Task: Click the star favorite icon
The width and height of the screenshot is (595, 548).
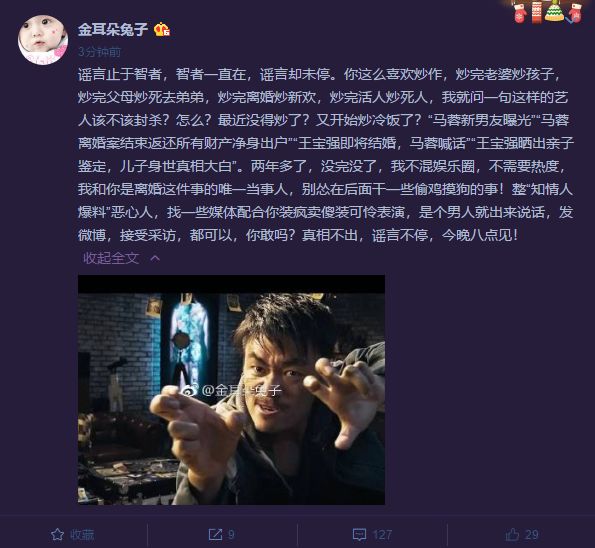Action: point(57,534)
